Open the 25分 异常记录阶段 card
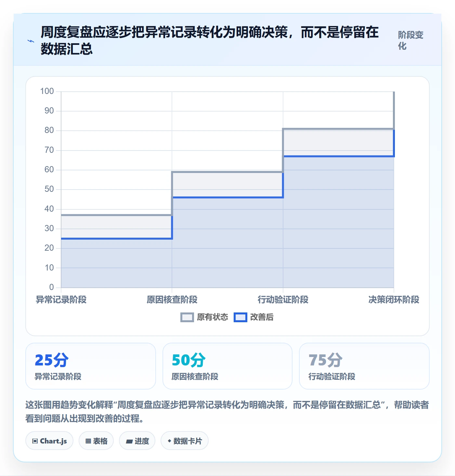This screenshot has height=476, width=455. click(91, 366)
